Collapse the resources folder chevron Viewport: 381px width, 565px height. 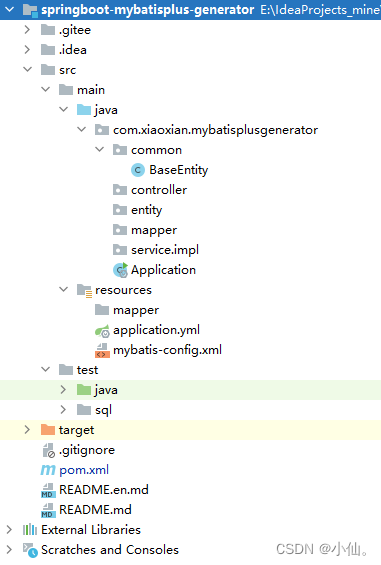(x=63, y=289)
